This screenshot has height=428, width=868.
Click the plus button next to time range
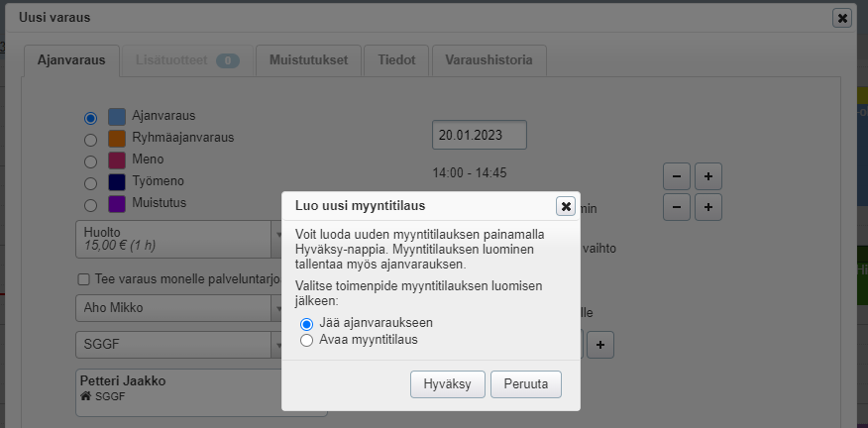pos(708,176)
